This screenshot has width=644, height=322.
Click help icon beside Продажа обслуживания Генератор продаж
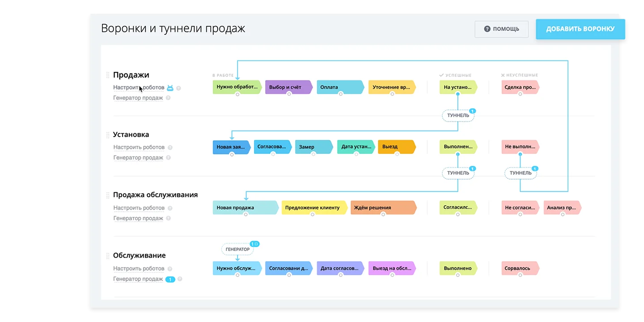(168, 219)
